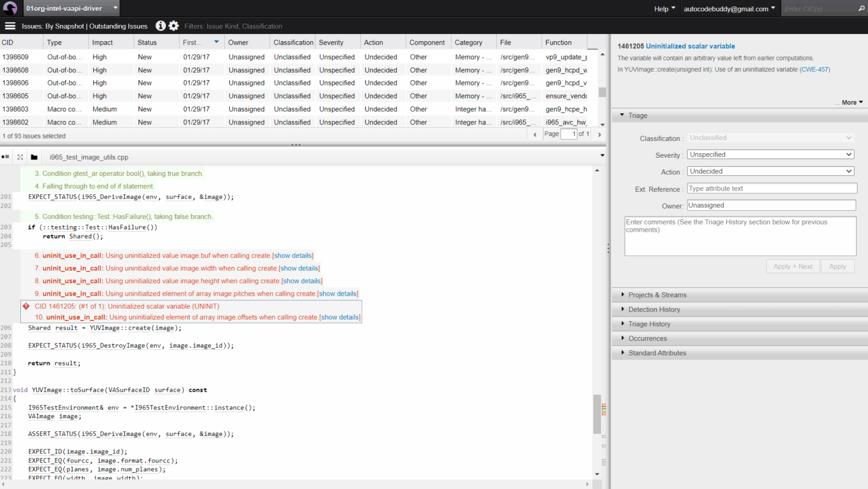The image size is (868, 489).
Task: Expand source viewer with the fullscreen icon
Action: 20,157
